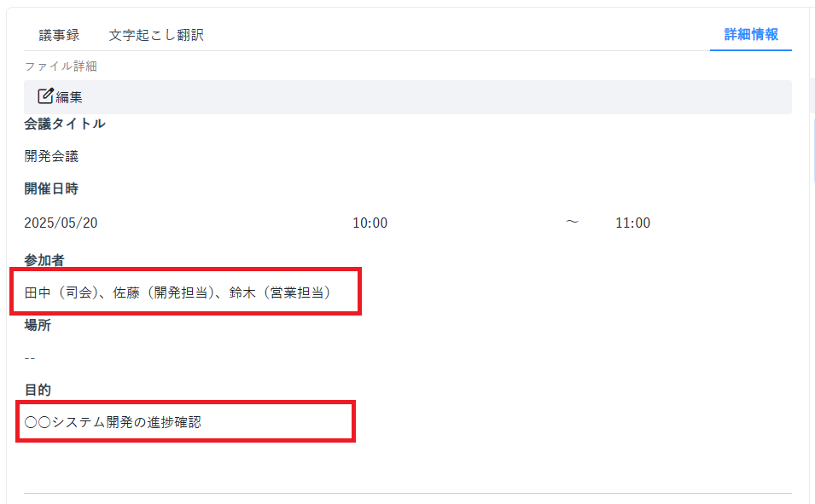This screenshot has height=504, width=815.
Task: Click the end time 11:00
Action: coord(632,223)
